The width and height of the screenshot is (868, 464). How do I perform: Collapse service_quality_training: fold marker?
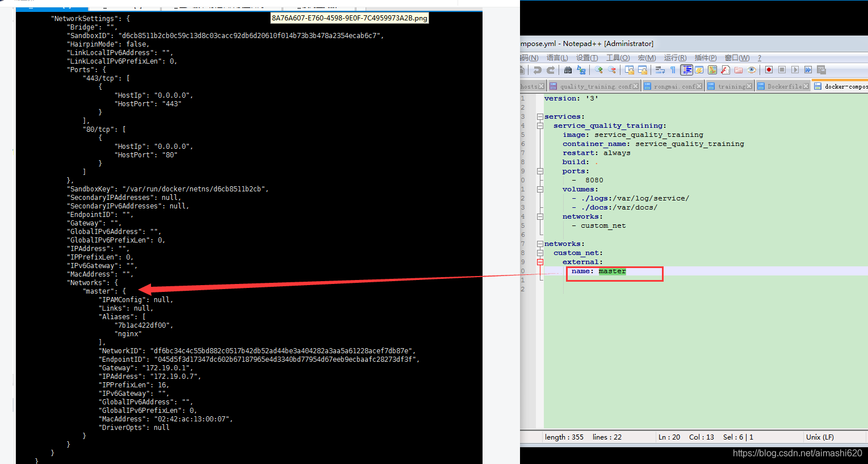click(540, 126)
